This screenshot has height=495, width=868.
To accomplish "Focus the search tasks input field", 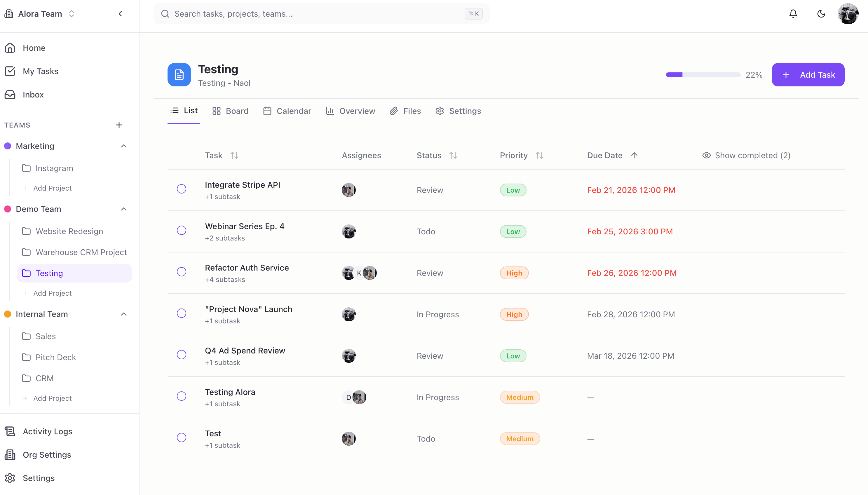I will click(316, 14).
